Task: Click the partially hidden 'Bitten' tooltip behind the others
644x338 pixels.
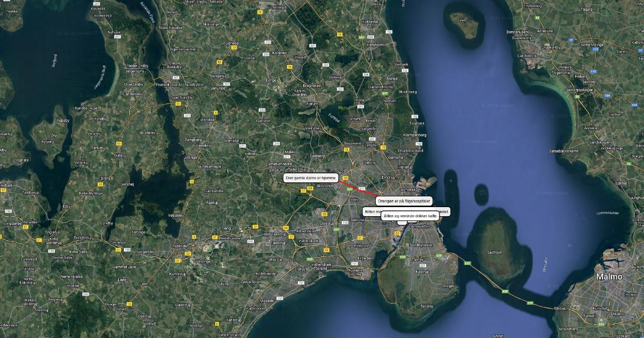Action: [371, 211]
